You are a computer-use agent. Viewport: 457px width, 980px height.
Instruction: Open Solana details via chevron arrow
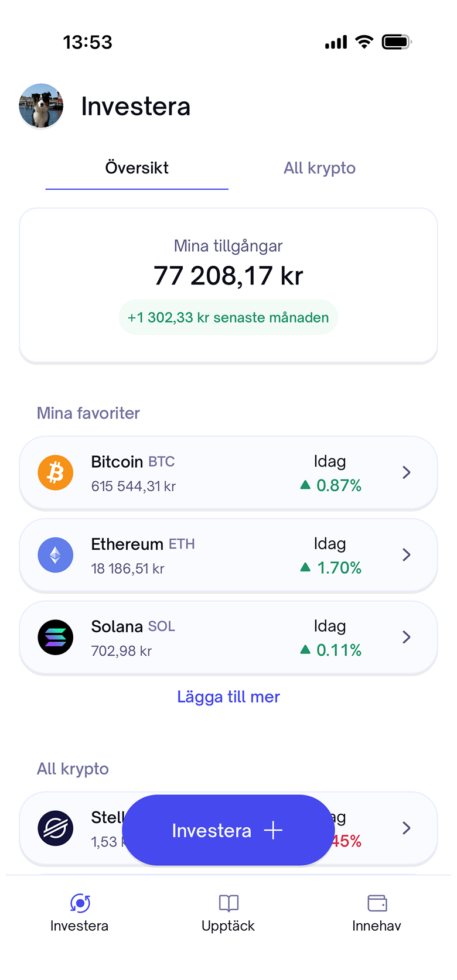pyautogui.click(x=407, y=637)
